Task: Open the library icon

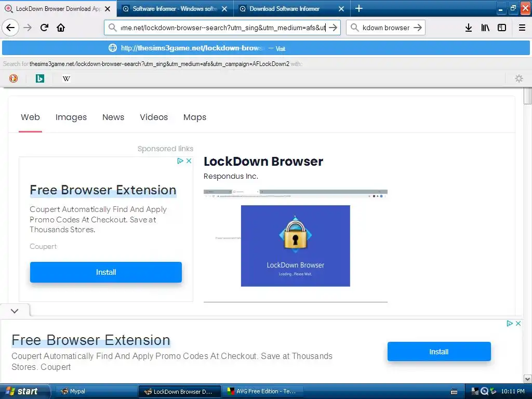Action: (x=485, y=28)
